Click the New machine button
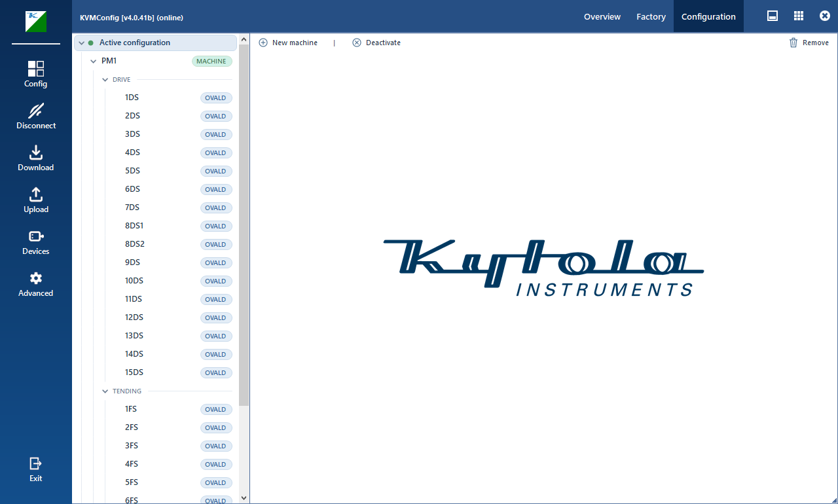The width and height of the screenshot is (838, 504). [x=288, y=43]
